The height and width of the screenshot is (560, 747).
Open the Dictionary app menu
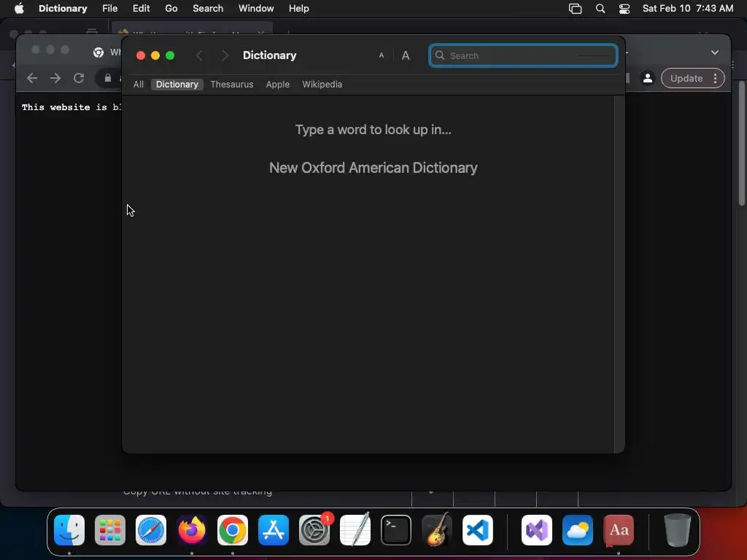[63, 9]
